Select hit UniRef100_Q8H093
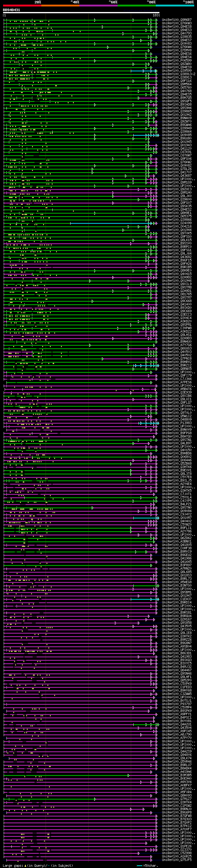The width and height of the screenshot is (197, 868). (177, 795)
